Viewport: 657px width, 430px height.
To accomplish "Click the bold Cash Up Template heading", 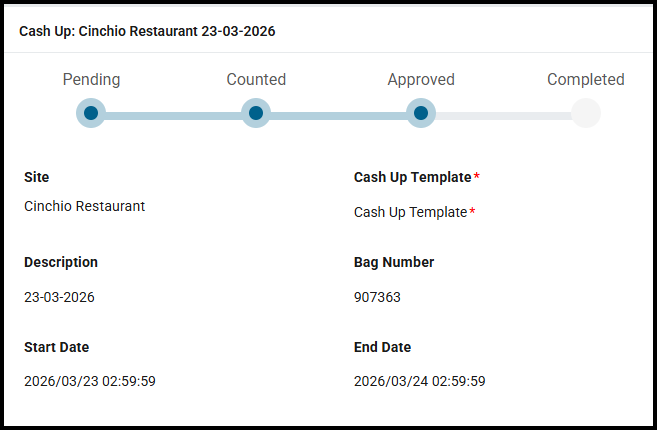I will pyautogui.click(x=412, y=177).
